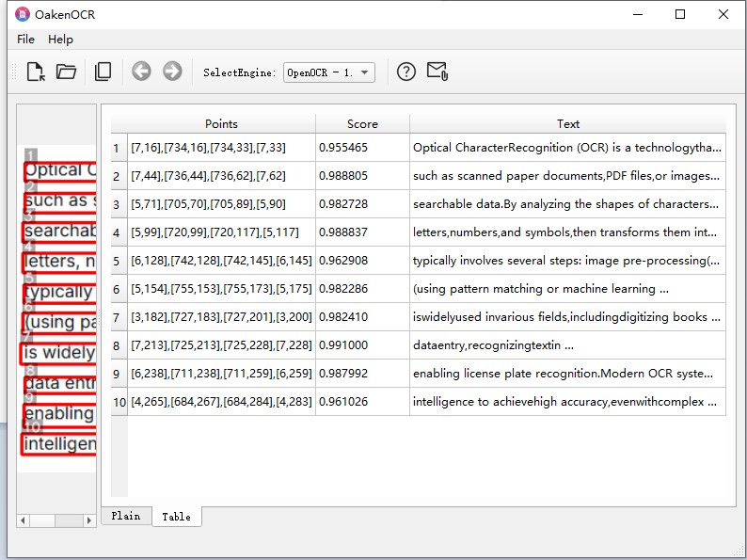747x560 pixels.
Task: Click the Text column header
Action: (567, 123)
